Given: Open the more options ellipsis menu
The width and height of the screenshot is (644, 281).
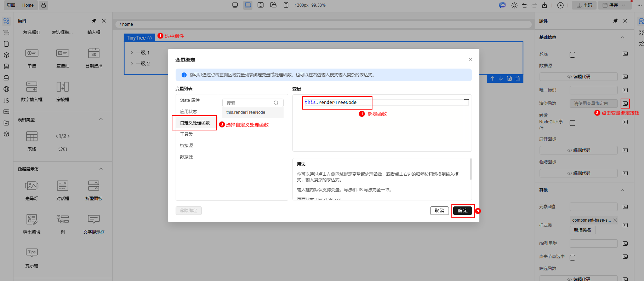Looking at the screenshot, I should (x=639, y=5).
